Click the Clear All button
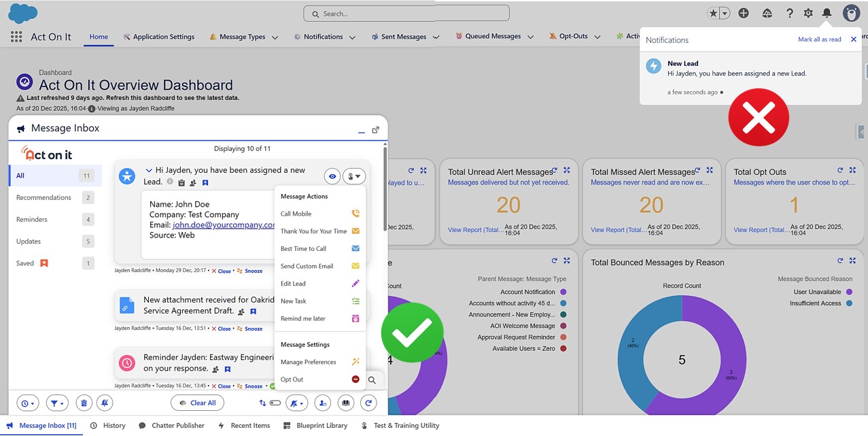868x436 pixels. (197, 403)
